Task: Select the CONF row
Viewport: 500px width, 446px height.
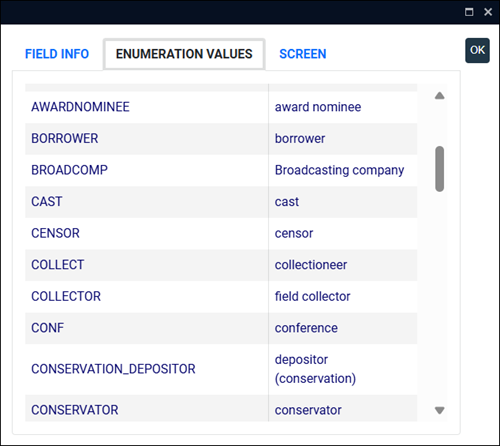Action: click(x=221, y=328)
